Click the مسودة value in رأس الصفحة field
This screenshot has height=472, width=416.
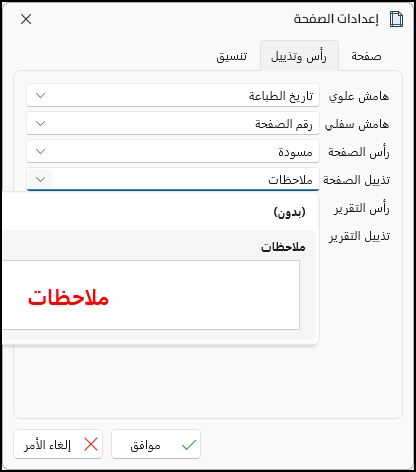pyautogui.click(x=295, y=152)
